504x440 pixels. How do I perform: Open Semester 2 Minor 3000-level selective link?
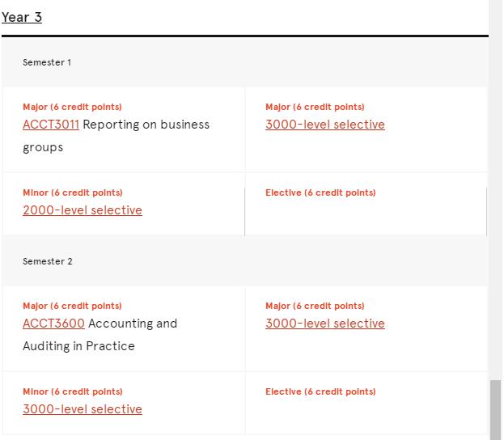(83, 409)
